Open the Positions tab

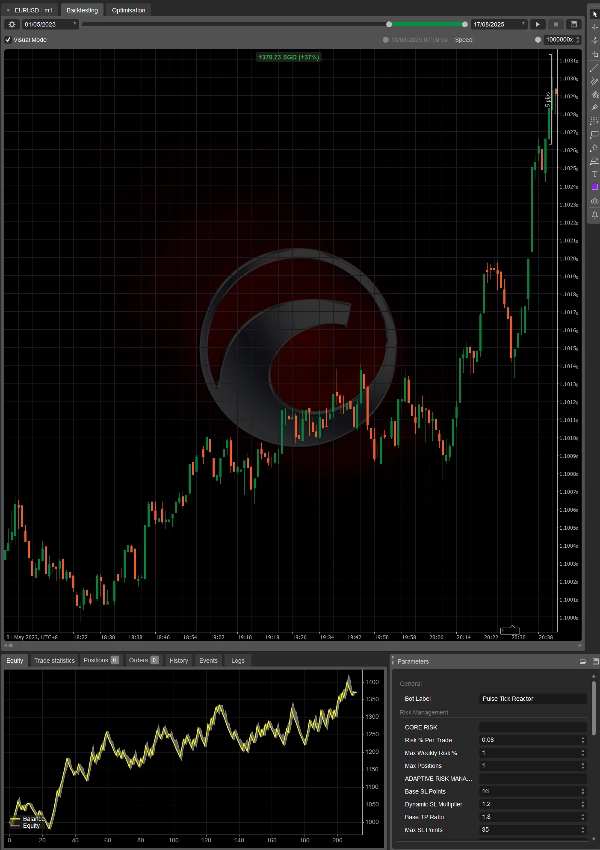(101, 660)
